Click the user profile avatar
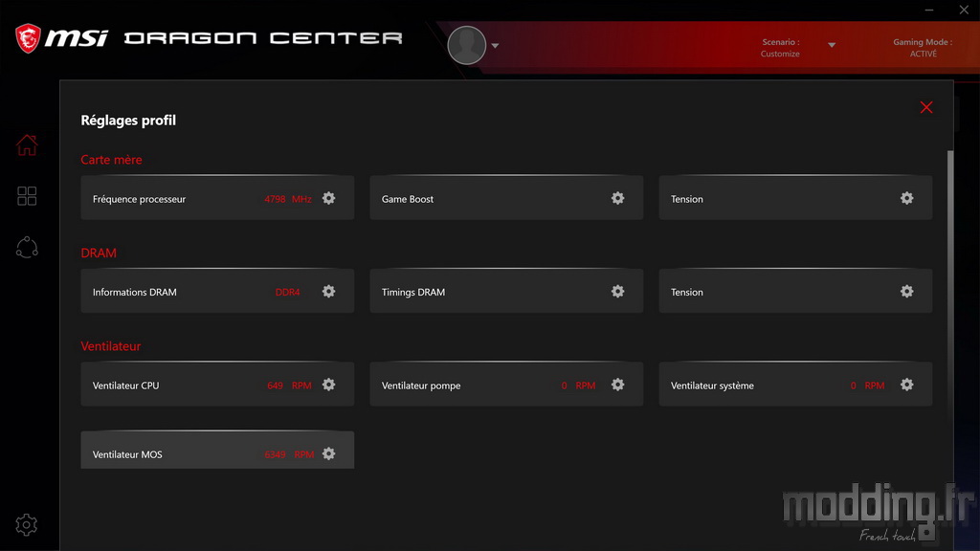Viewport: 980px width, 551px height. tap(467, 45)
